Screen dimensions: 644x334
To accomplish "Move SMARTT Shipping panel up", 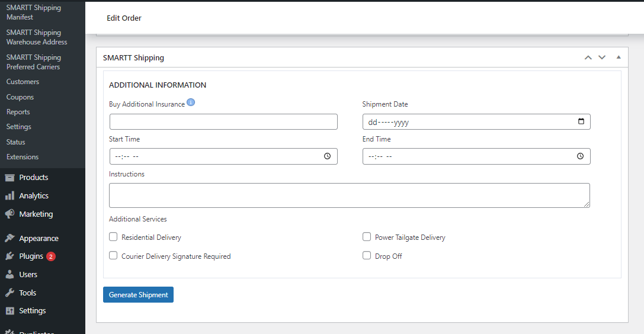I will coord(588,57).
